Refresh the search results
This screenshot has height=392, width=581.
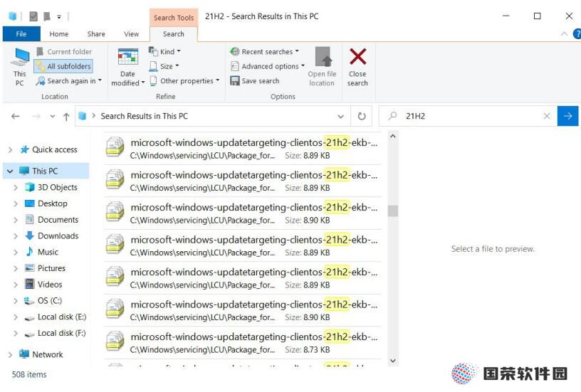pos(362,116)
